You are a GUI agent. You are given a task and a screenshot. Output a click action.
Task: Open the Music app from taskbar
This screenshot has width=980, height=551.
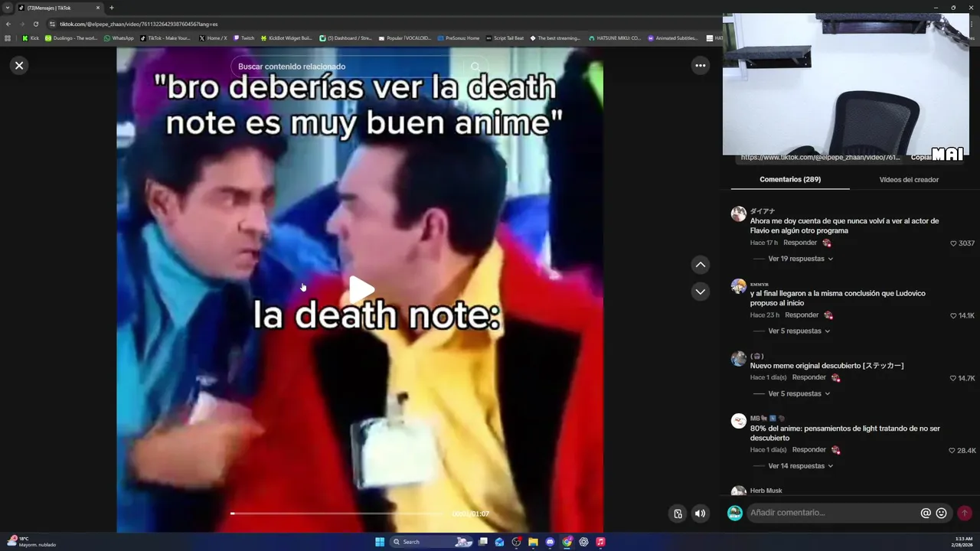coord(600,542)
